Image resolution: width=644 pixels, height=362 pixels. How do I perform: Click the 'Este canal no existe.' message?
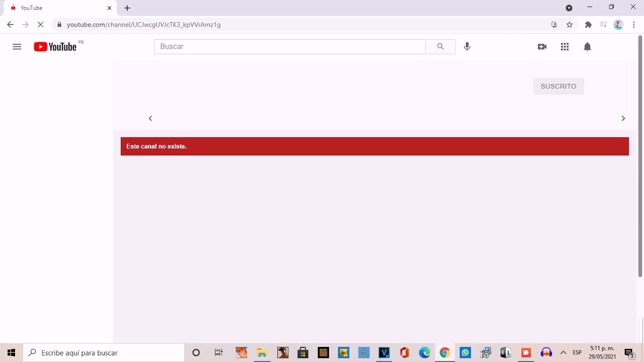click(x=156, y=146)
